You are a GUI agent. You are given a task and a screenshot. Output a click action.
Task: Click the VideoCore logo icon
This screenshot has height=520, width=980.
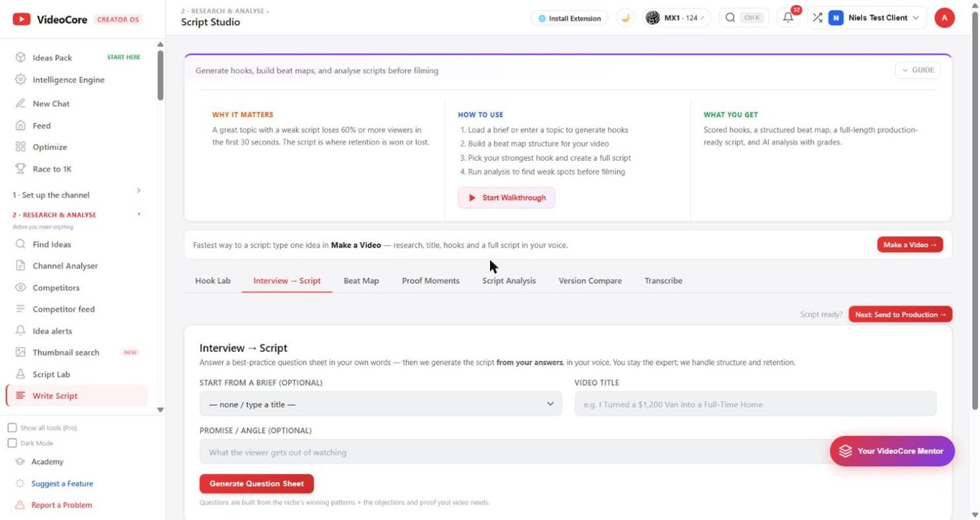(x=22, y=20)
